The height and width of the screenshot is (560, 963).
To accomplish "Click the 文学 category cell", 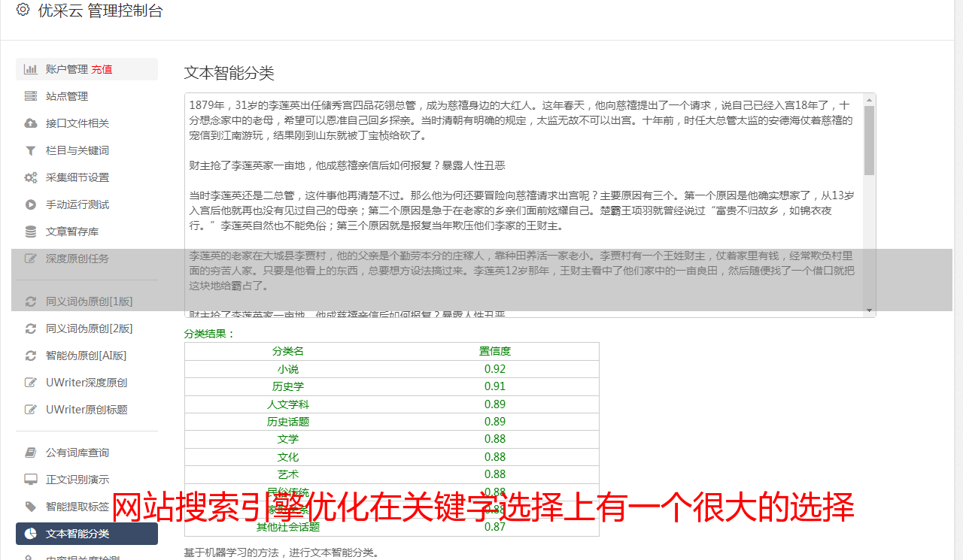I will pos(288,439).
